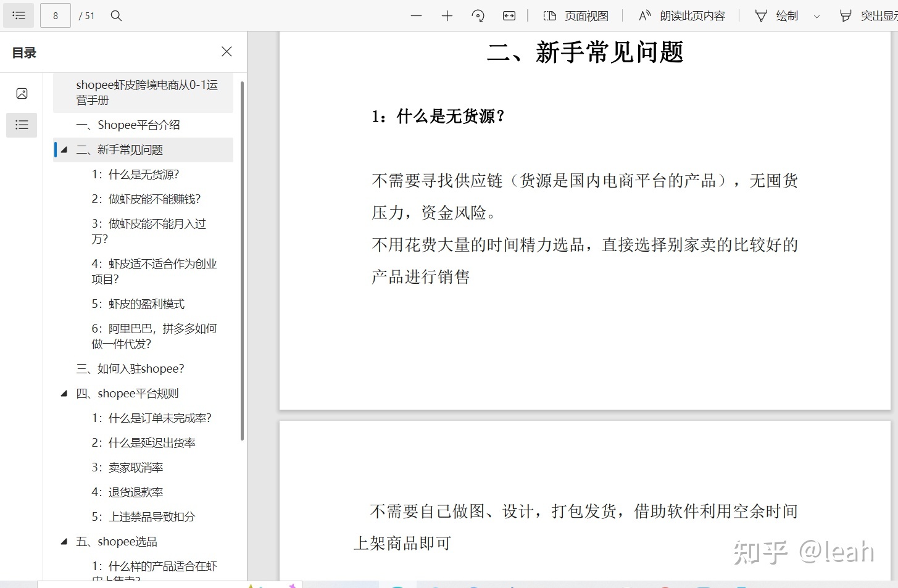Click the page number input field
The width and height of the screenshot is (898, 588).
click(x=56, y=15)
